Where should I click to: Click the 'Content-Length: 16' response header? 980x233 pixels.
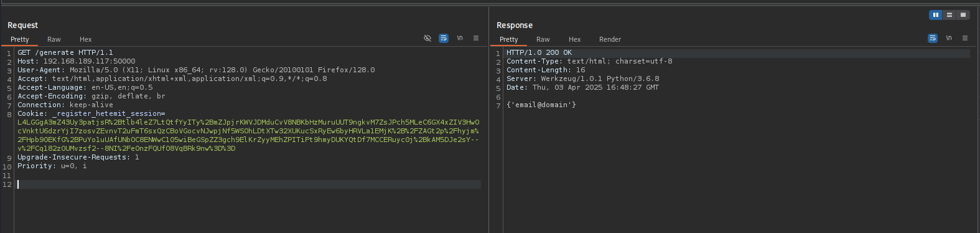tap(546, 70)
